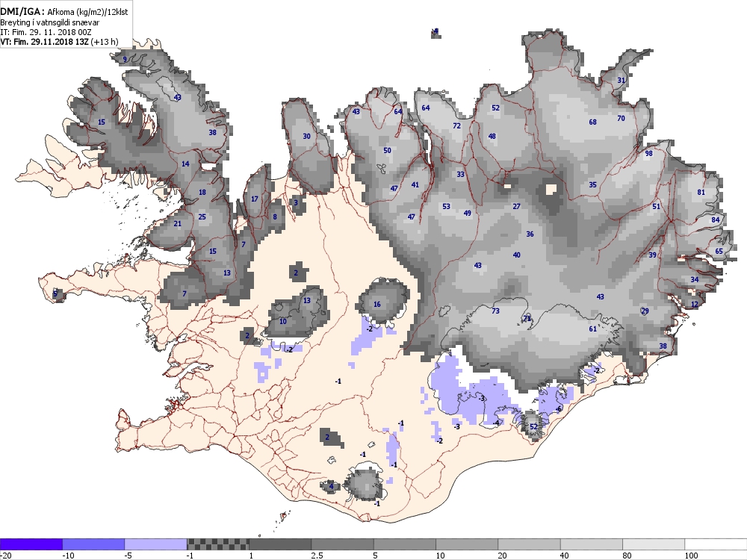Click the map value 27
Image resolution: width=747 pixels, height=560 pixels.
(x=516, y=206)
